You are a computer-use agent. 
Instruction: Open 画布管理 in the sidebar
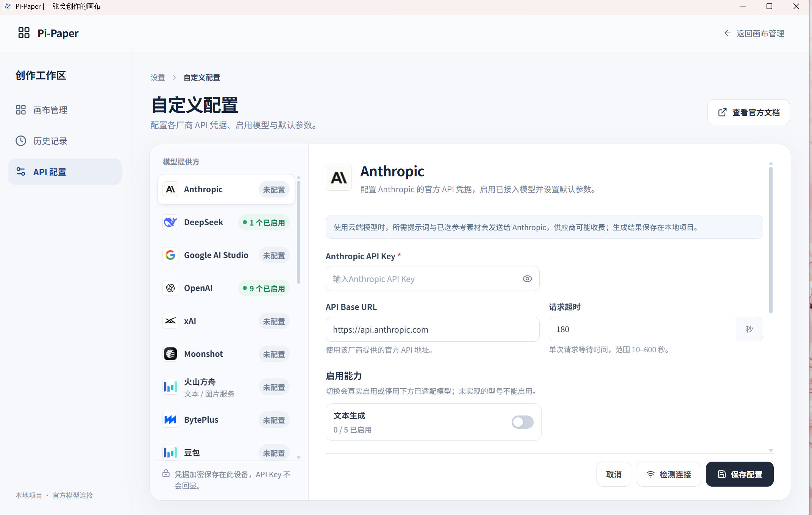pos(65,110)
